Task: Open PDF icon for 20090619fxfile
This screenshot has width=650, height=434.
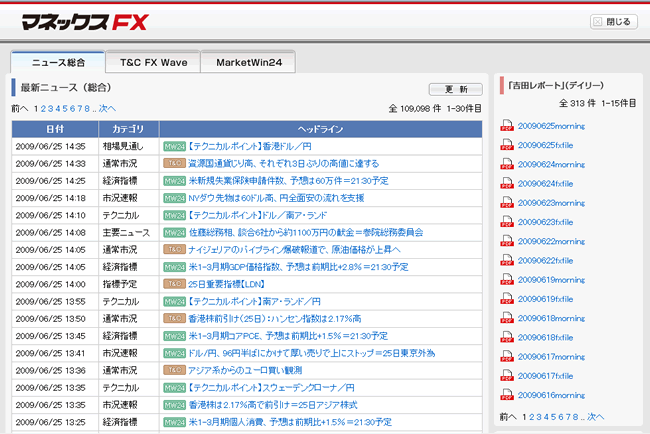Action: (507, 299)
